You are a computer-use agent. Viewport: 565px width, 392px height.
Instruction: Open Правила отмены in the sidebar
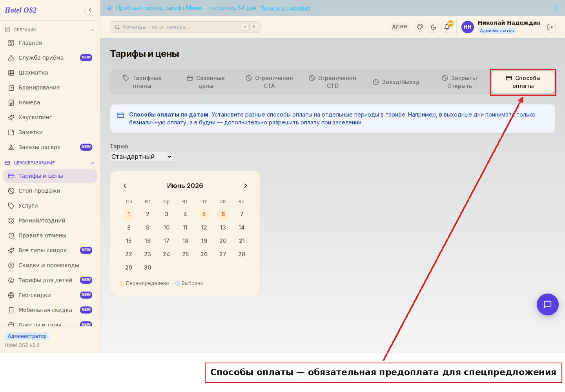tap(50, 235)
